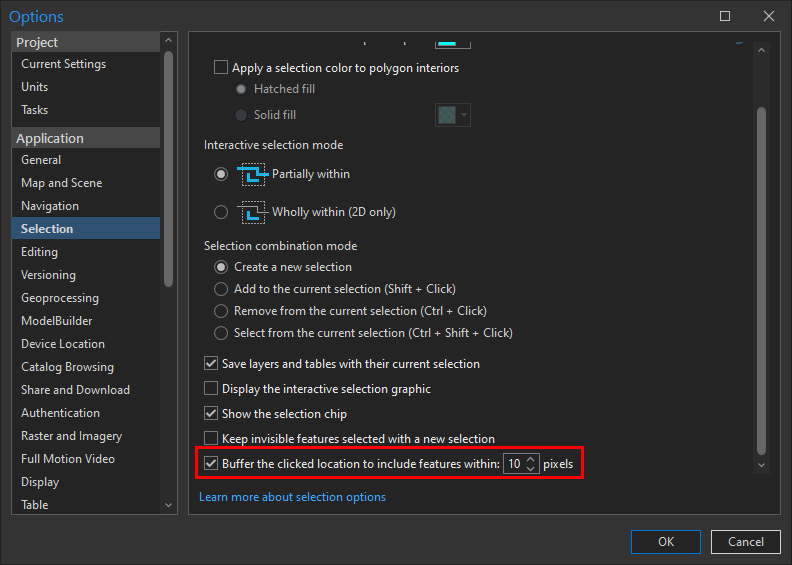Screen dimensions: 792x565
Task: Maximize the Options dialog window
Action: tap(725, 16)
